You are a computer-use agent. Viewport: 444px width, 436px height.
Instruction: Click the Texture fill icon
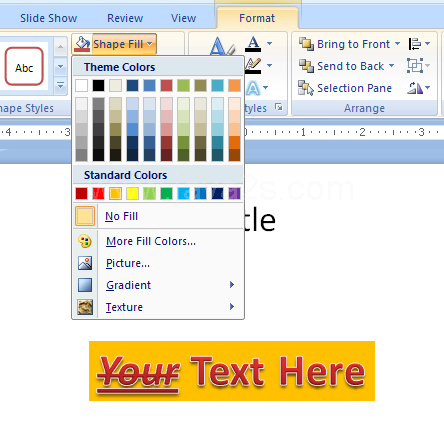coord(85,307)
